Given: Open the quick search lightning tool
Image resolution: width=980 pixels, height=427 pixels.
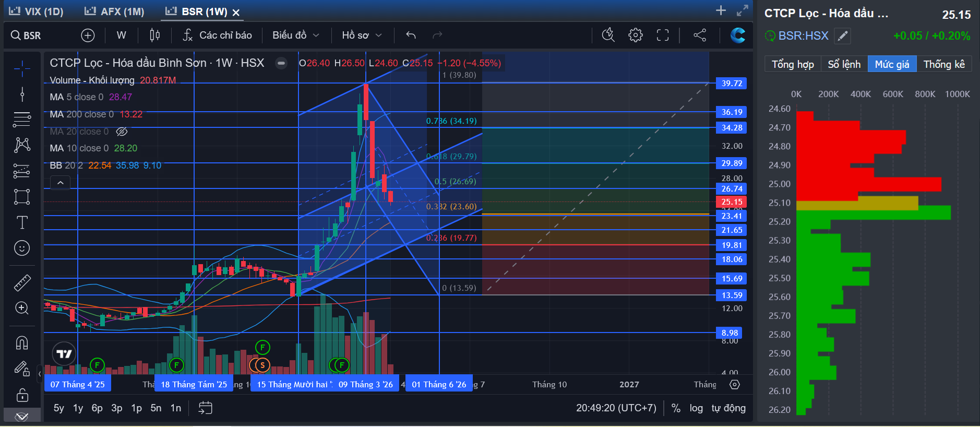Looking at the screenshot, I should (x=608, y=35).
